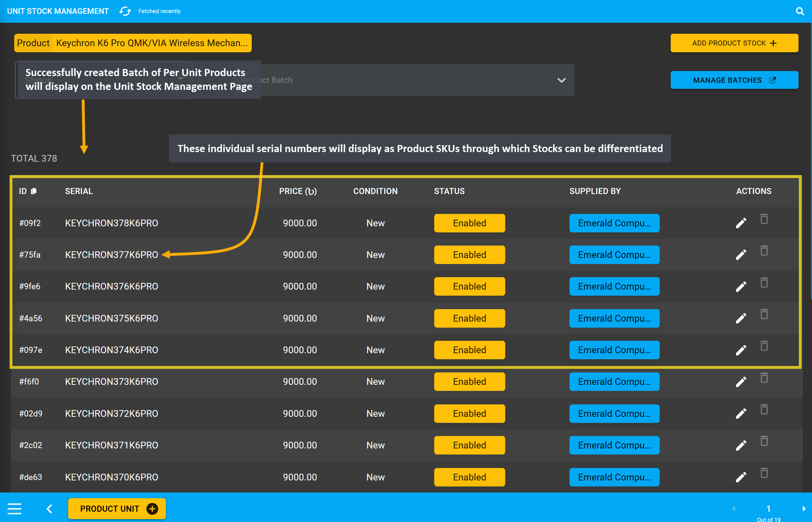This screenshot has width=812, height=522.
Task: Click the refresh sync icon in header
Action: pyautogui.click(x=125, y=11)
